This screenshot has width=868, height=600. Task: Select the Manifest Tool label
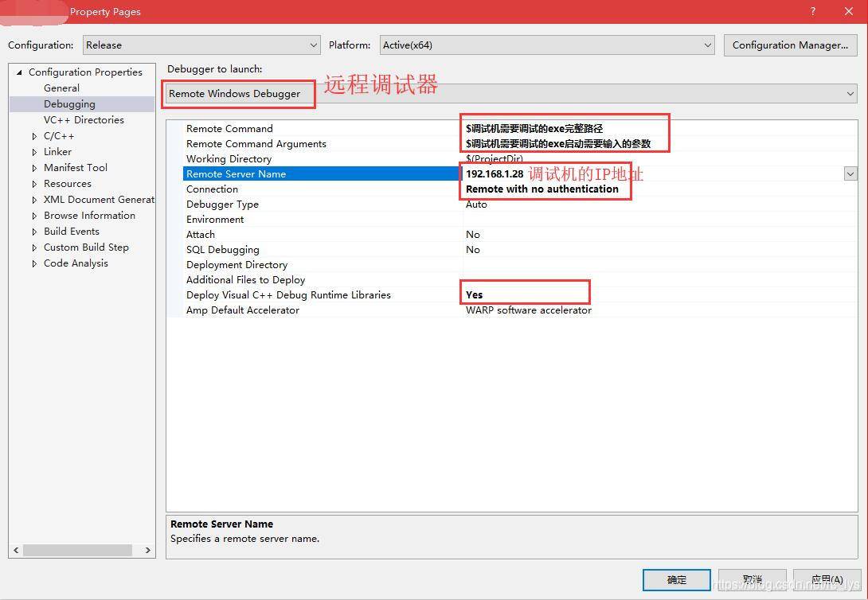click(76, 168)
